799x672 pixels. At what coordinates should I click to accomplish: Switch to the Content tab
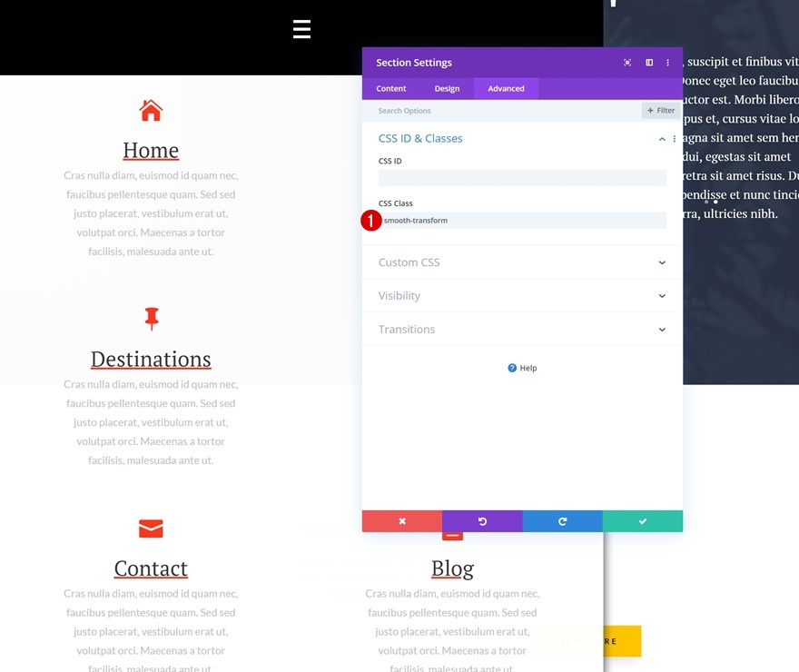[x=390, y=89]
